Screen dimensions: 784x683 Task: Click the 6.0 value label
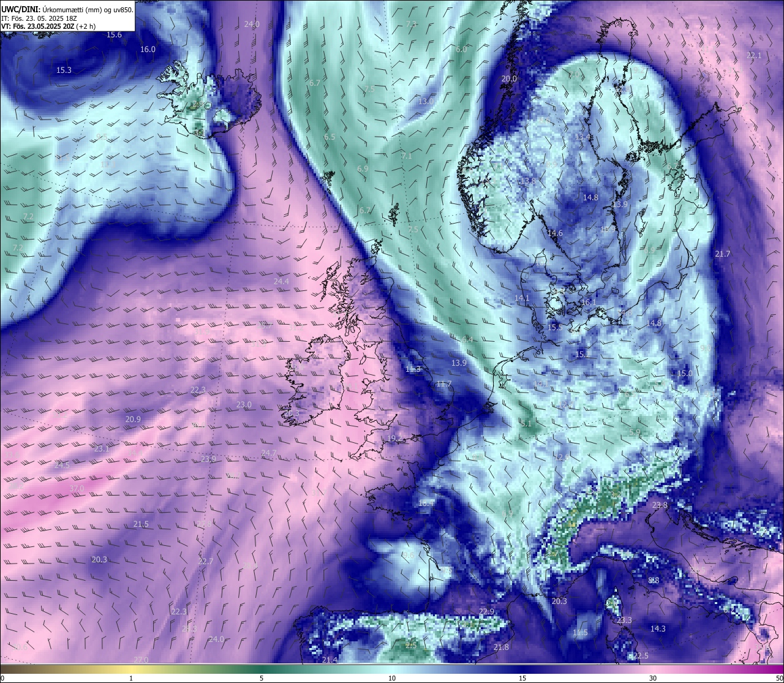click(x=461, y=50)
